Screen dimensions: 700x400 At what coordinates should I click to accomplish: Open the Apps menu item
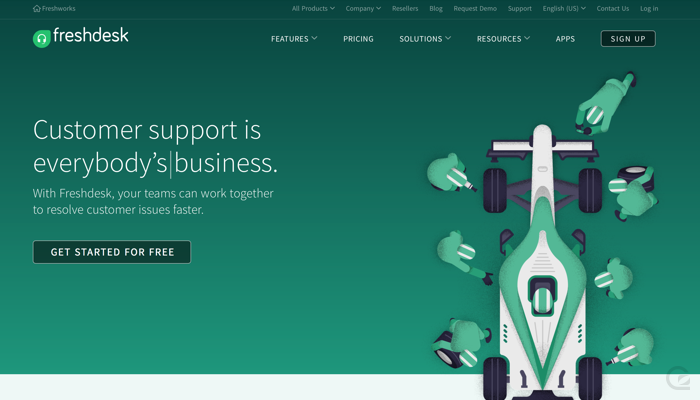click(565, 39)
